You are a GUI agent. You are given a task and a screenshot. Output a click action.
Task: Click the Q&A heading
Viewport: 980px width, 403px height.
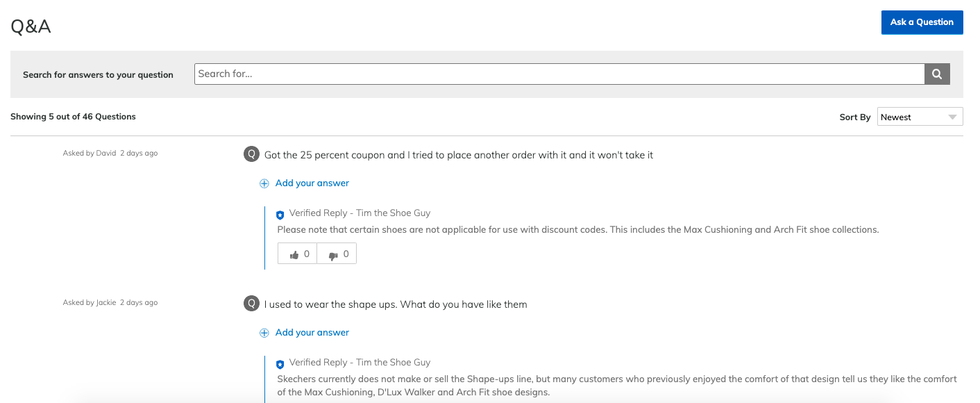tap(31, 26)
